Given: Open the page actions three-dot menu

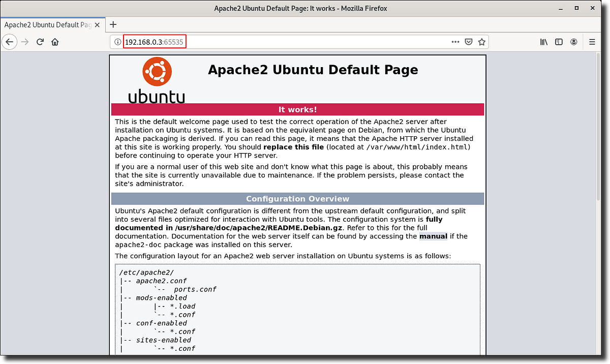Looking at the screenshot, I should (x=455, y=42).
